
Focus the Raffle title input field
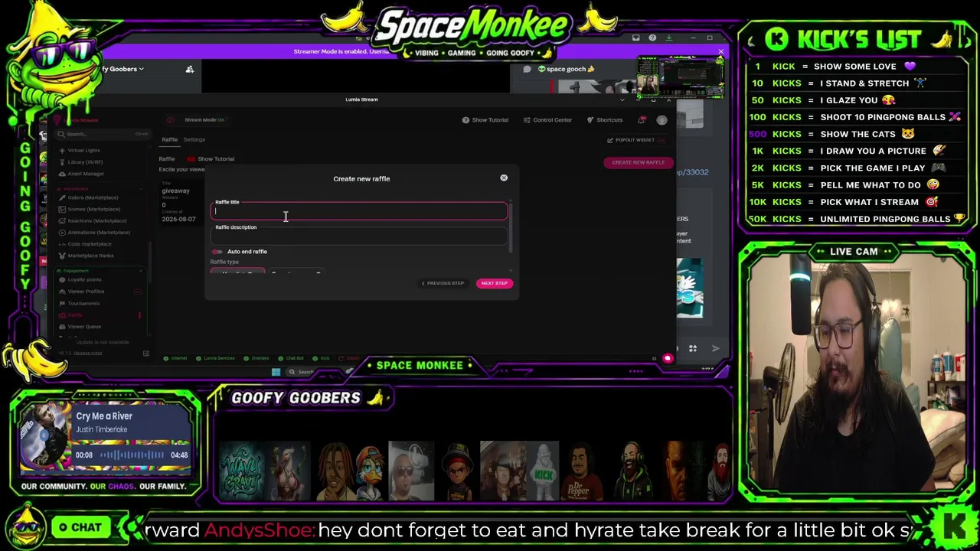(359, 211)
